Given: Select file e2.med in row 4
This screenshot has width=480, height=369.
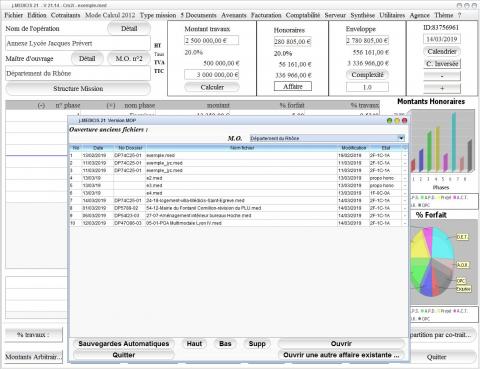Looking at the screenshot, I should [x=238, y=178].
